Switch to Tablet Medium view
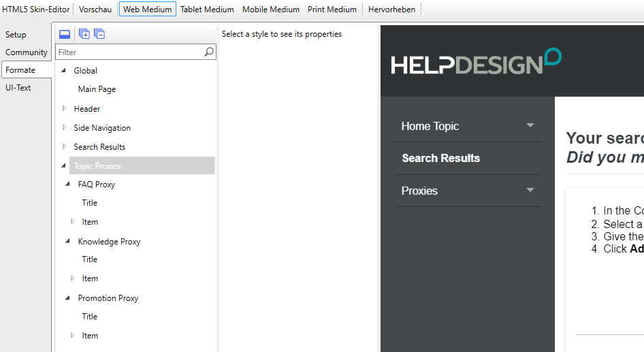Image resolution: width=644 pixels, height=352 pixels. pos(207,10)
